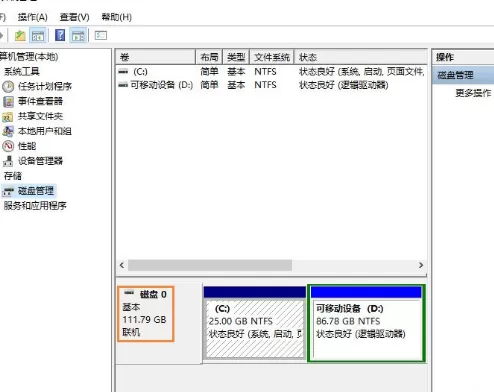Screen dimensions: 494x392
Task: Open 任务计划程序 in the tree
Action: click(x=45, y=86)
